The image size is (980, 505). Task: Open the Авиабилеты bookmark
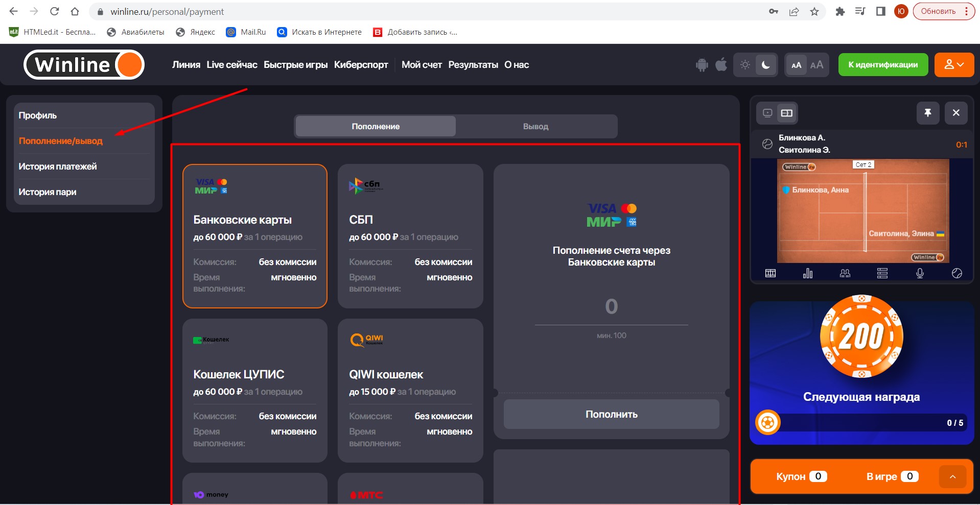tap(135, 32)
